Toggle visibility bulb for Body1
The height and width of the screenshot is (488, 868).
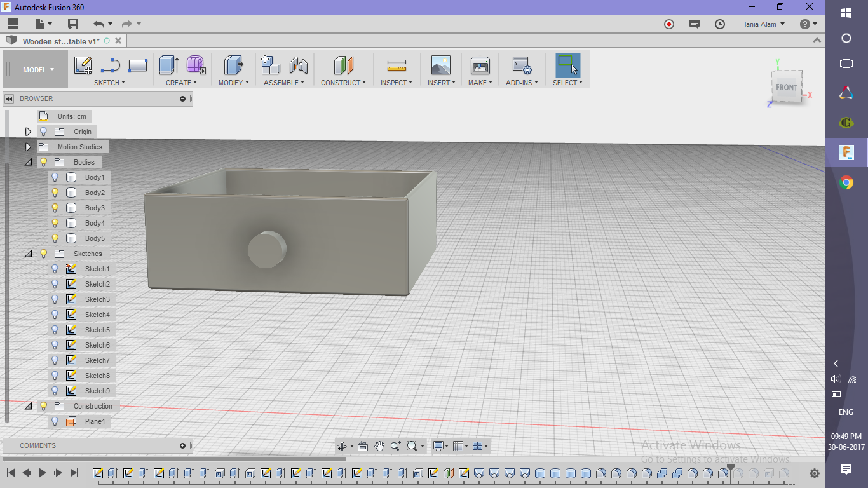click(x=55, y=177)
